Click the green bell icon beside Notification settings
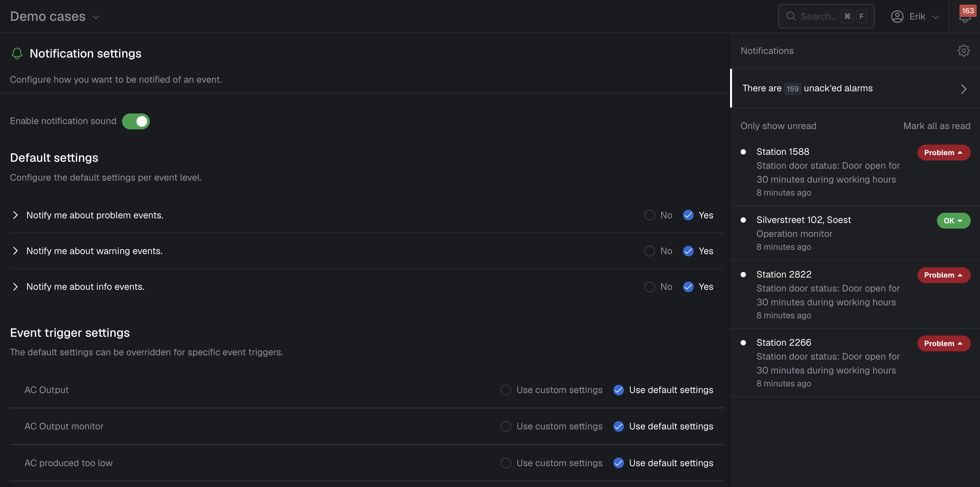Image resolution: width=980 pixels, height=487 pixels. [x=17, y=53]
